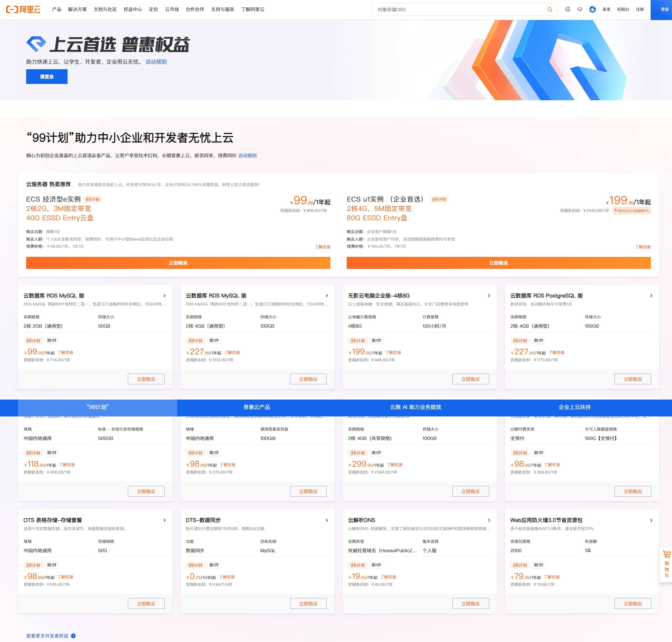The image size is (672, 642).
Task: Click 立即购买 on RDS PostgreSQL card
Action: tap(633, 379)
